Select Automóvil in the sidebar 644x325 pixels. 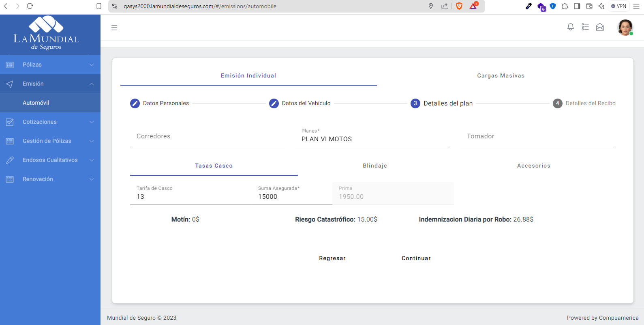36,103
